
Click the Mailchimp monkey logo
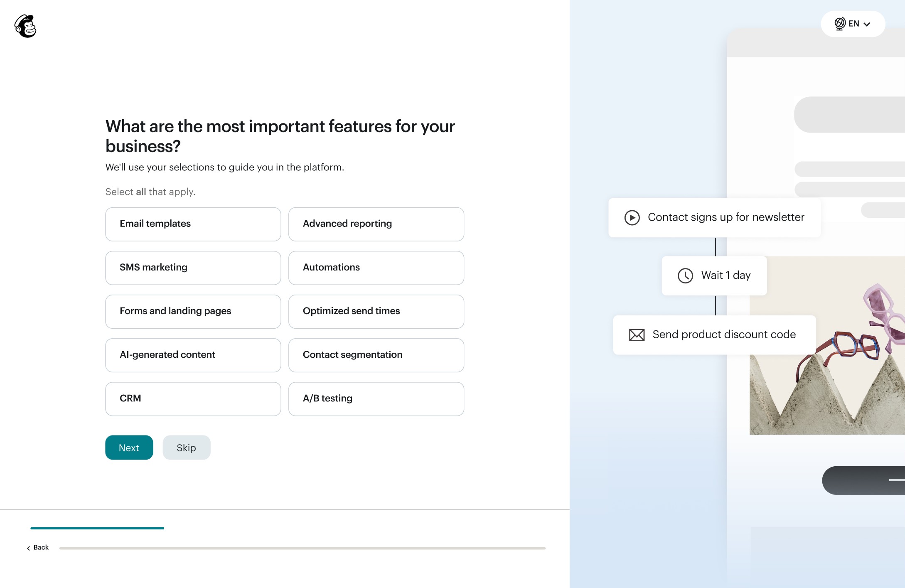pyautogui.click(x=25, y=26)
